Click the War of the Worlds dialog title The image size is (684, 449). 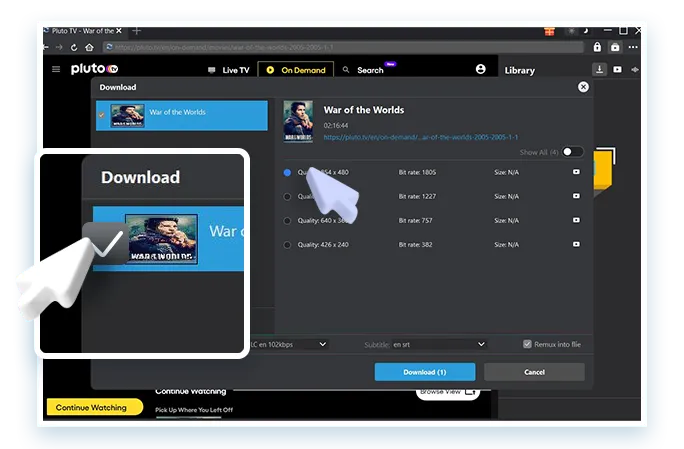[364, 110]
